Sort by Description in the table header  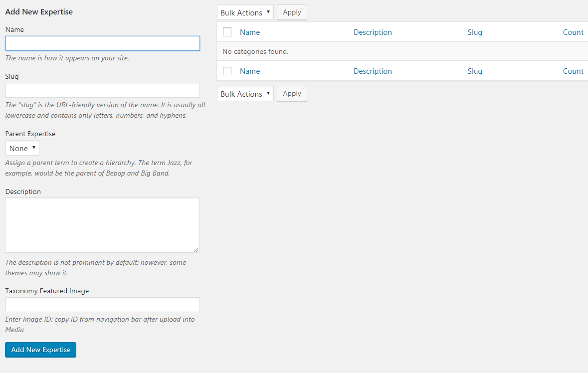[373, 32]
